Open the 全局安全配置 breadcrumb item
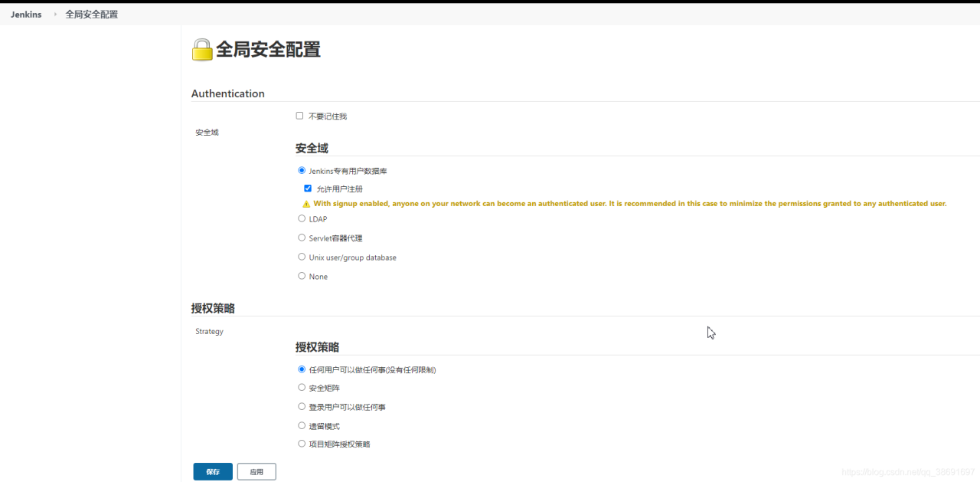 point(92,15)
